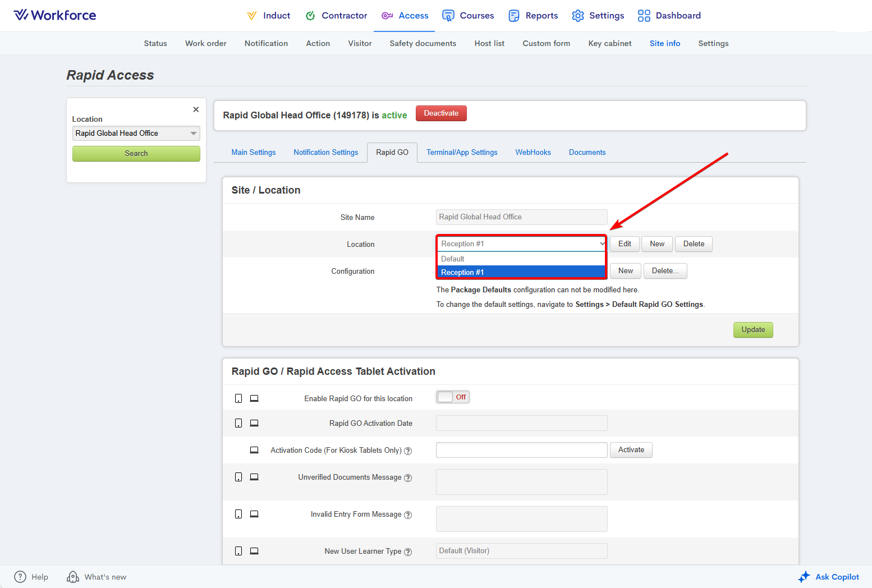Image resolution: width=872 pixels, height=588 pixels.
Task: Click the Unverified Documents Message text area
Action: click(x=522, y=482)
